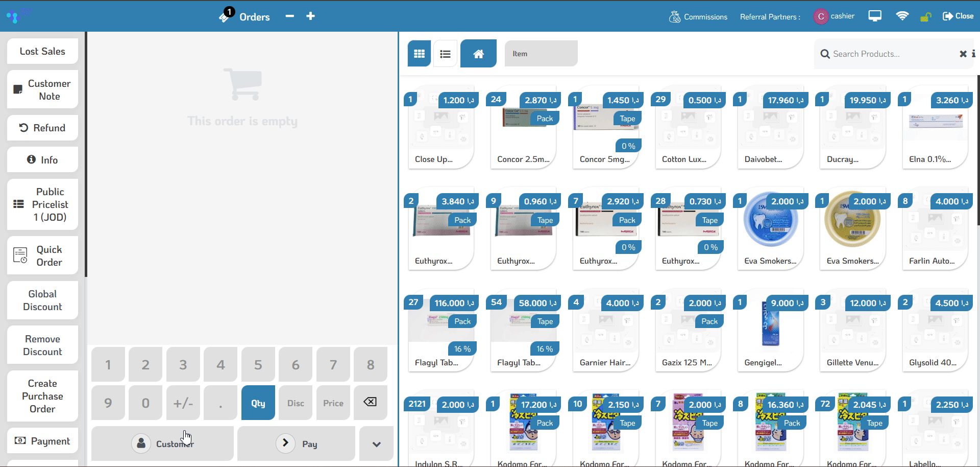The image size is (980, 467).
Task: Add Euthyrox Pack priced 3.840
Action: tap(441, 229)
